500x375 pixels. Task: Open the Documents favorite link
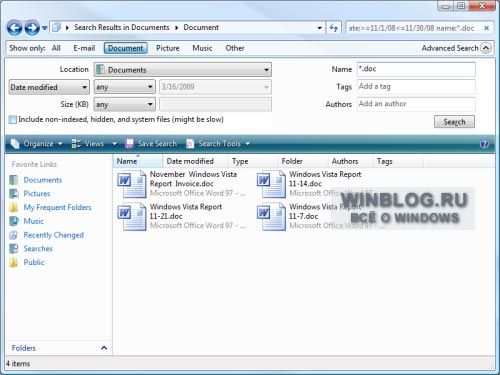[x=43, y=180]
